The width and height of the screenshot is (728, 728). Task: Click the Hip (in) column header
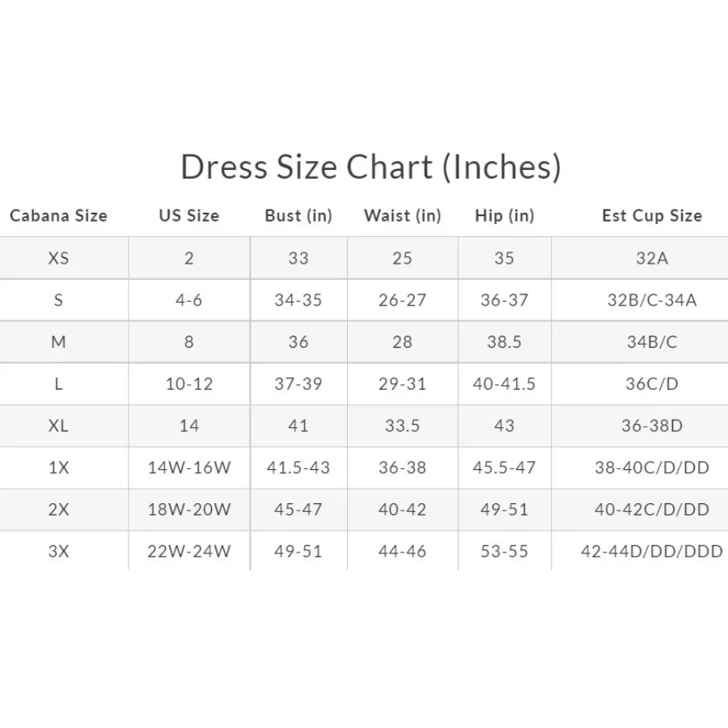pos(504,216)
